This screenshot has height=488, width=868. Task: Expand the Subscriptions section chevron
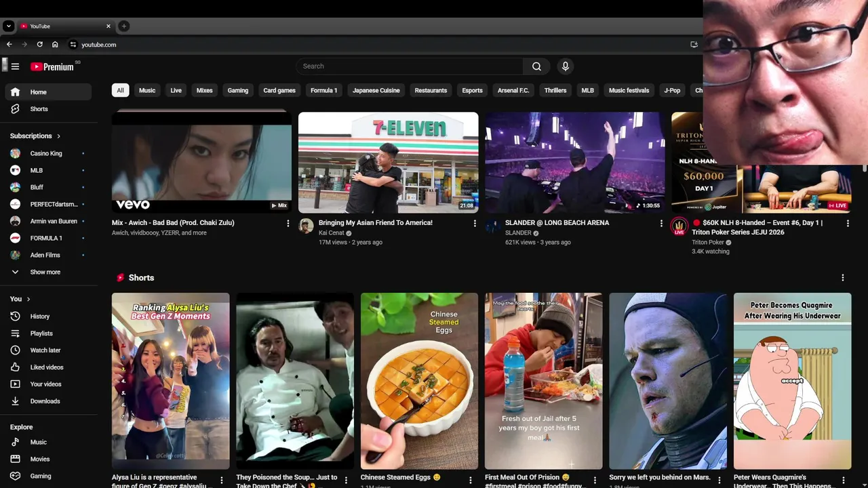click(58, 136)
